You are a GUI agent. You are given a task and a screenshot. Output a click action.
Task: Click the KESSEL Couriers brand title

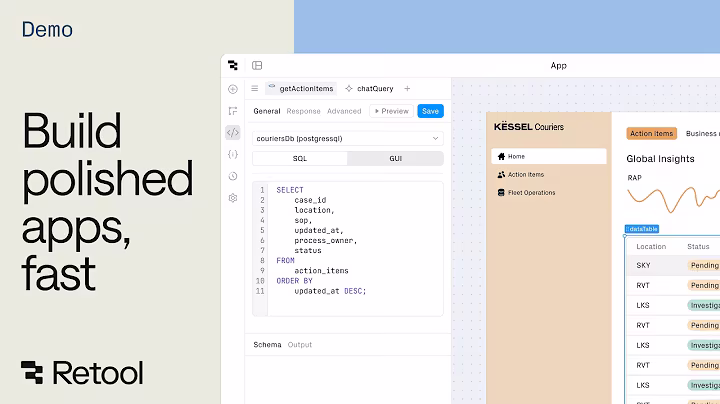coord(529,127)
